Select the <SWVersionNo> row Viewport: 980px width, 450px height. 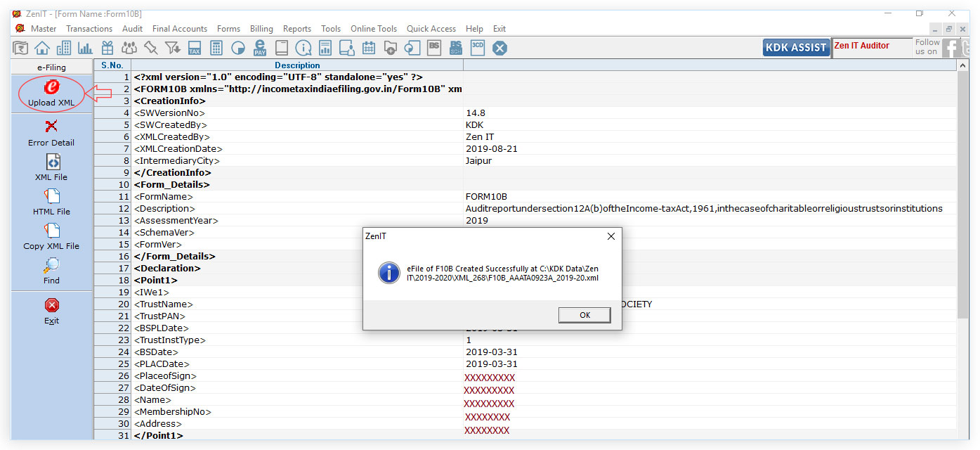point(525,112)
